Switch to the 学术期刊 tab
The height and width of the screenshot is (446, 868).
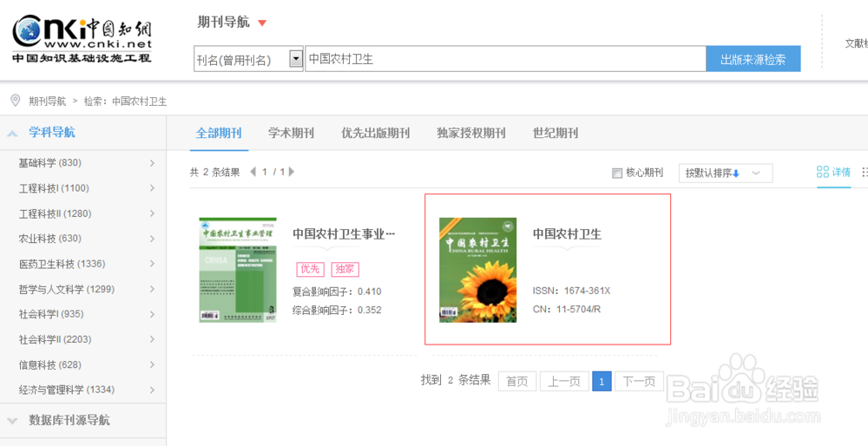coord(291,133)
